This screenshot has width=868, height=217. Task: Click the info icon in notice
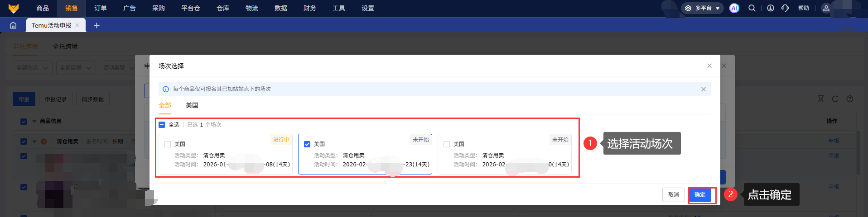166,89
